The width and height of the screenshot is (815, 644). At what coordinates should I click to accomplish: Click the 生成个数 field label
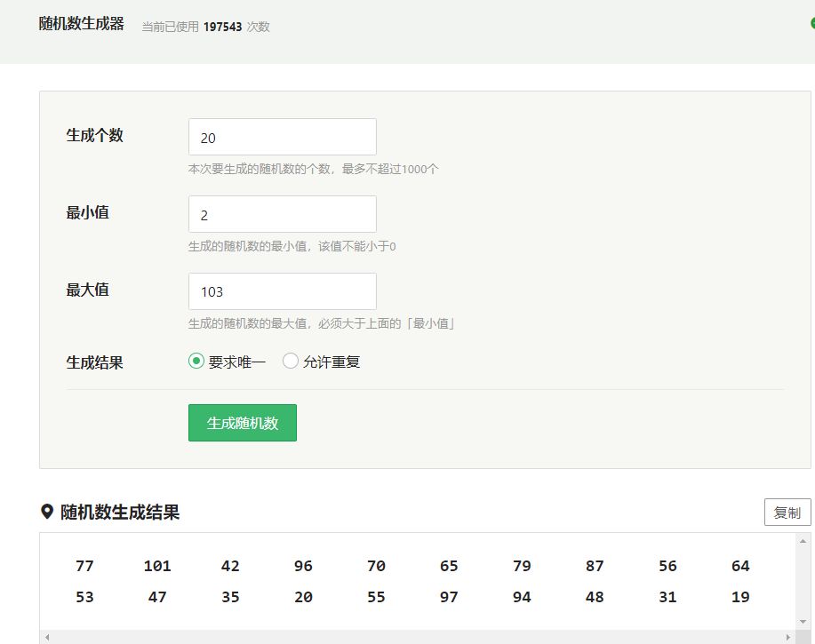[x=94, y=136]
